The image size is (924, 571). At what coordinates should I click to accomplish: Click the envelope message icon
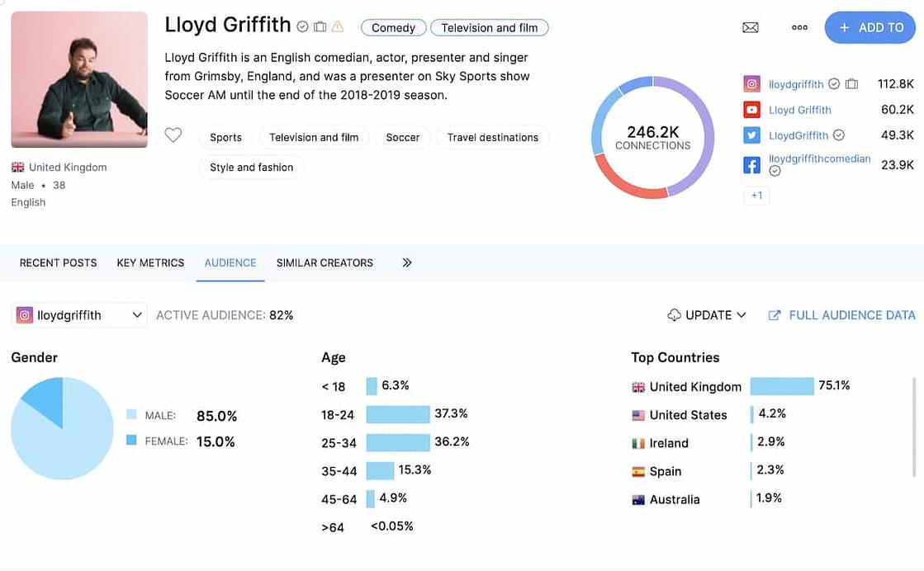[750, 27]
